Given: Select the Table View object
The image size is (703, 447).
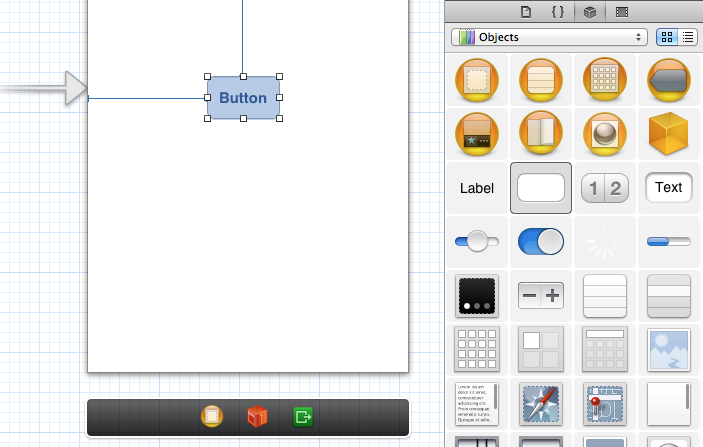Looking at the screenshot, I should point(605,296).
